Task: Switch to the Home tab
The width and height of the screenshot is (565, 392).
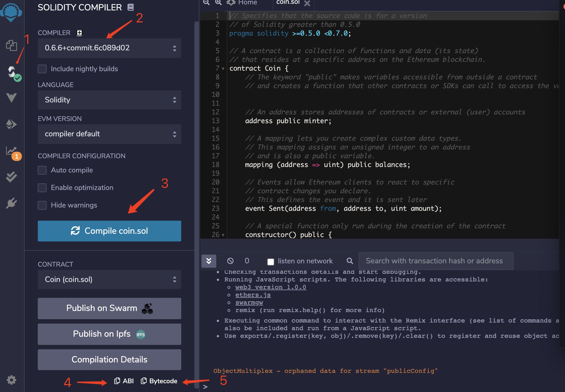Action: click(x=247, y=3)
